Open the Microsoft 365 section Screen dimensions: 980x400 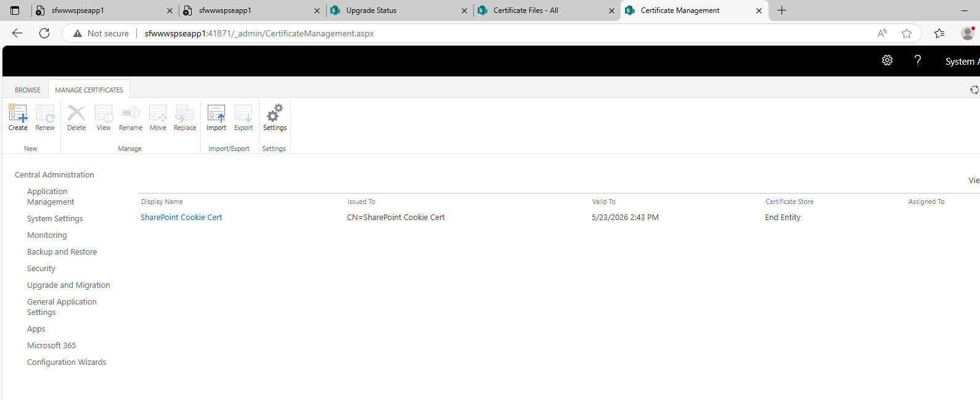tap(52, 346)
